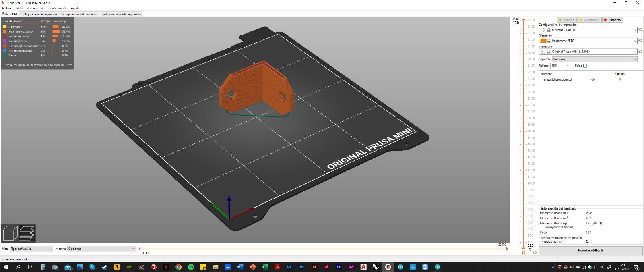Open Photoshop from the taskbar
Viewport: 644px width, 272px height.
(x=301, y=267)
